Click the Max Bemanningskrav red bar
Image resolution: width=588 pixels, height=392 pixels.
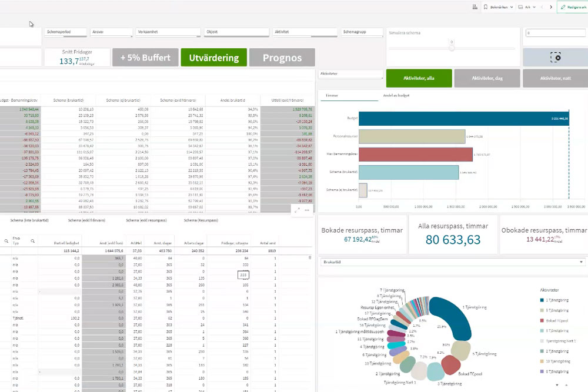(x=416, y=154)
